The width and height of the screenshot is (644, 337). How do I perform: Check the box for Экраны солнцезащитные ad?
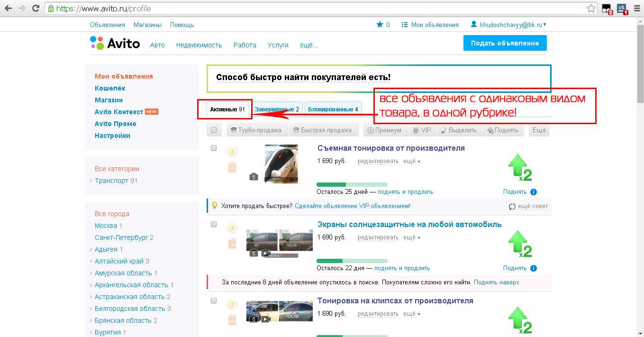[x=214, y=224]
